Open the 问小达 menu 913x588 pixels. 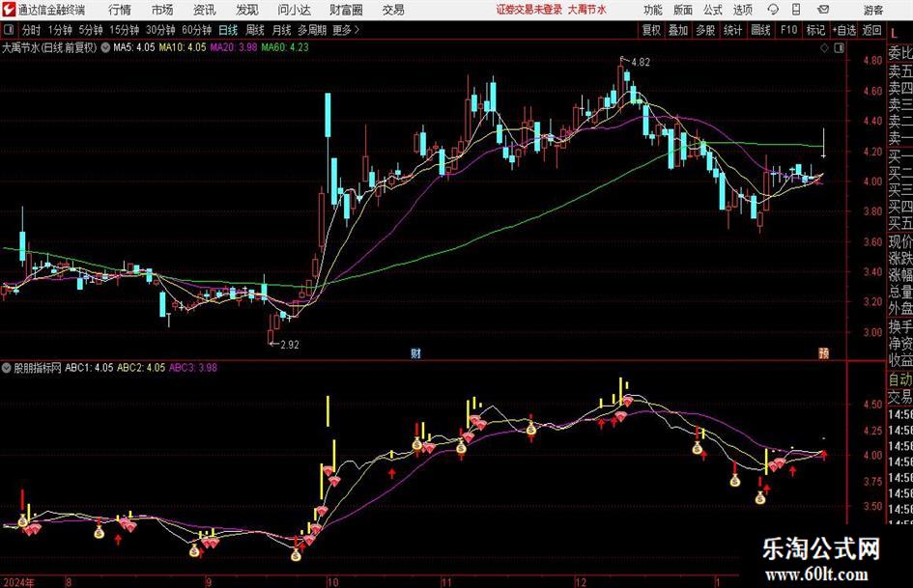[x=294, y=10]
